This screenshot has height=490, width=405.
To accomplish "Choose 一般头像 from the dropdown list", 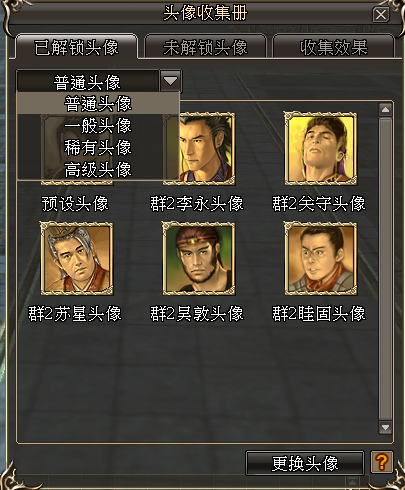I will [x=98, y=126].
